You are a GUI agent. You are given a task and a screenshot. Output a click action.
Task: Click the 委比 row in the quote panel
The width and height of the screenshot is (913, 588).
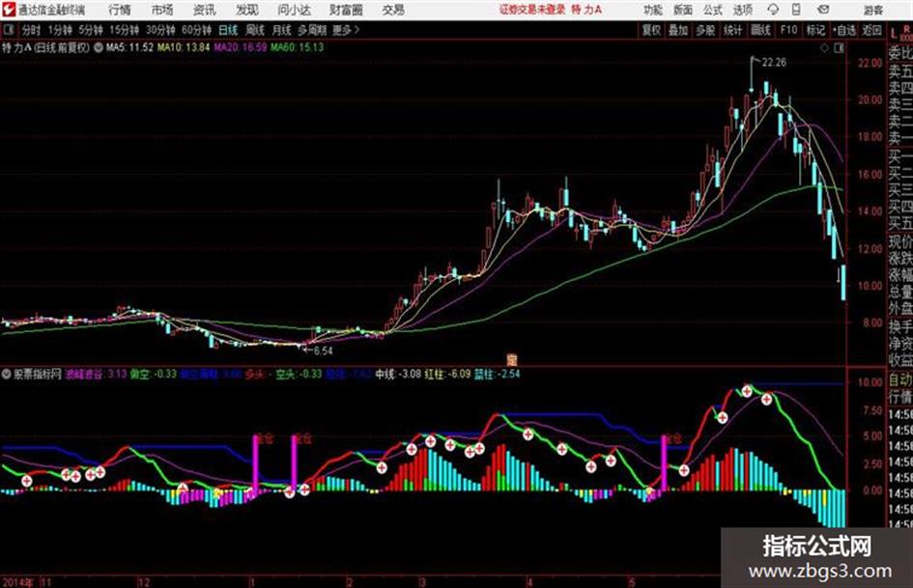(900, 55)
